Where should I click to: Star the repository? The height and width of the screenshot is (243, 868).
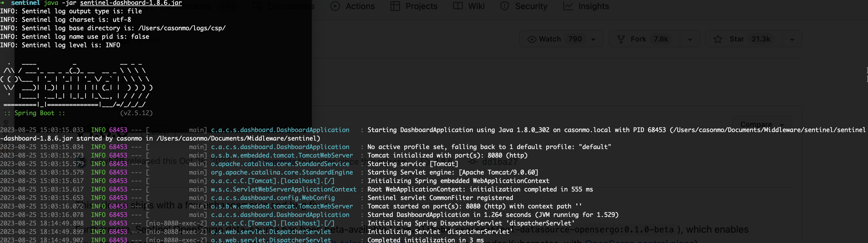(743, 39)
